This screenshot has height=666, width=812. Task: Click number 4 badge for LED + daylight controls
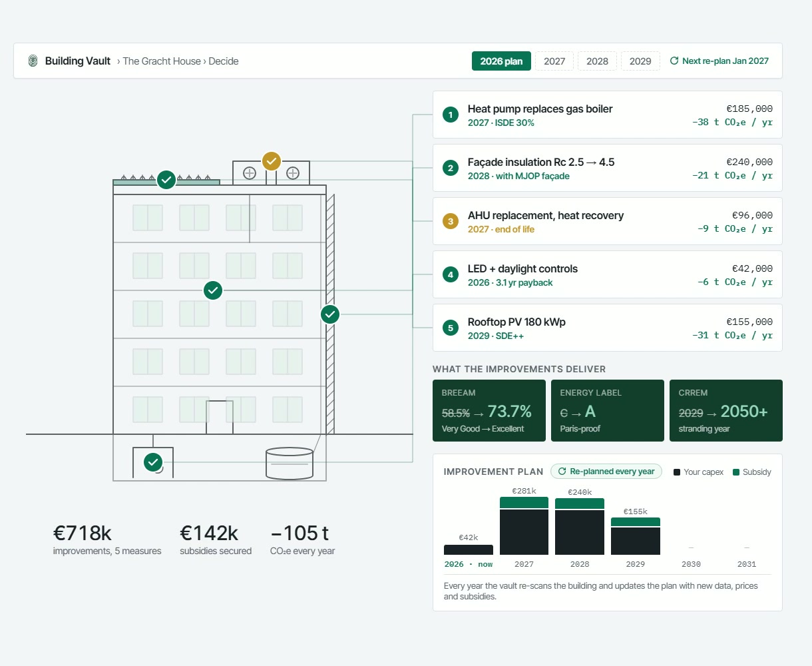tap(451, 274)
